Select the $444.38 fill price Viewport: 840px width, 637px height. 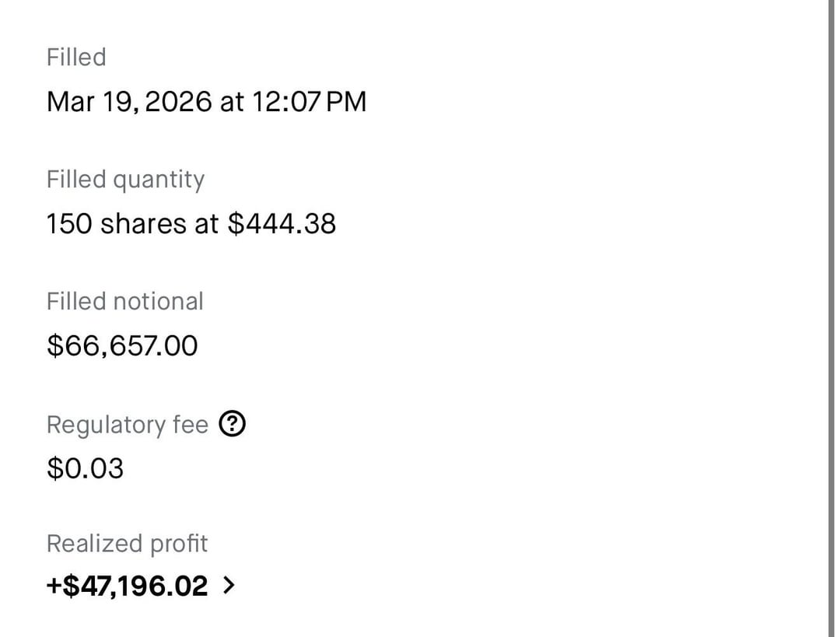point(282,224)
